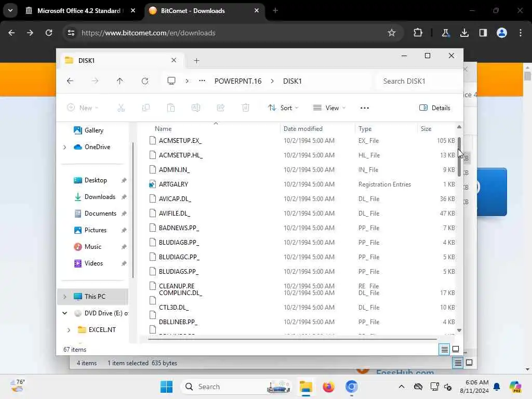Go back in File Explorer
Screen dimensions: 532x399
pyautogui.click(x=70, y=81)
